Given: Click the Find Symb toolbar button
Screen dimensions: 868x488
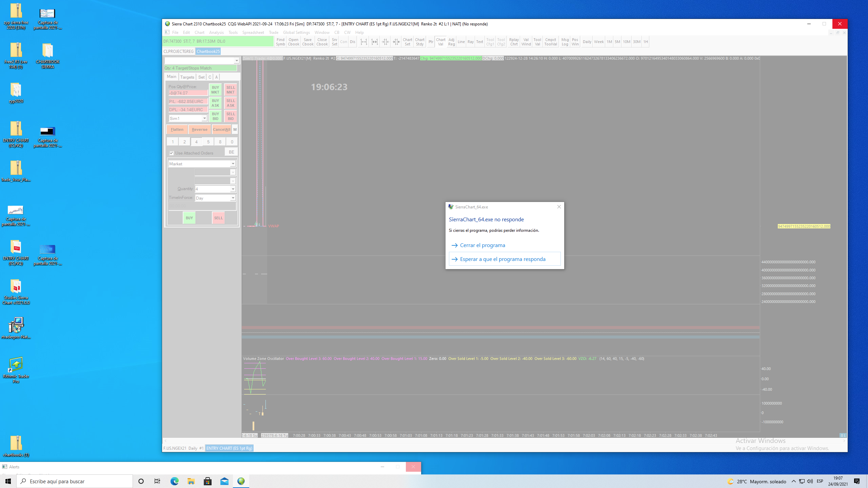Looking at the screenshot, I should pyautogui.click(x=280, y=42).
